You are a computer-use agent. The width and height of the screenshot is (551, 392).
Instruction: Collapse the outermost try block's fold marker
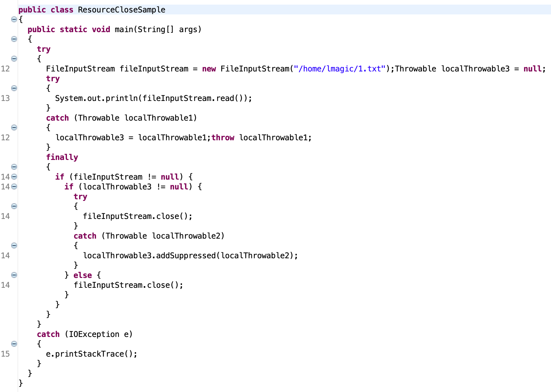(14, 59)
